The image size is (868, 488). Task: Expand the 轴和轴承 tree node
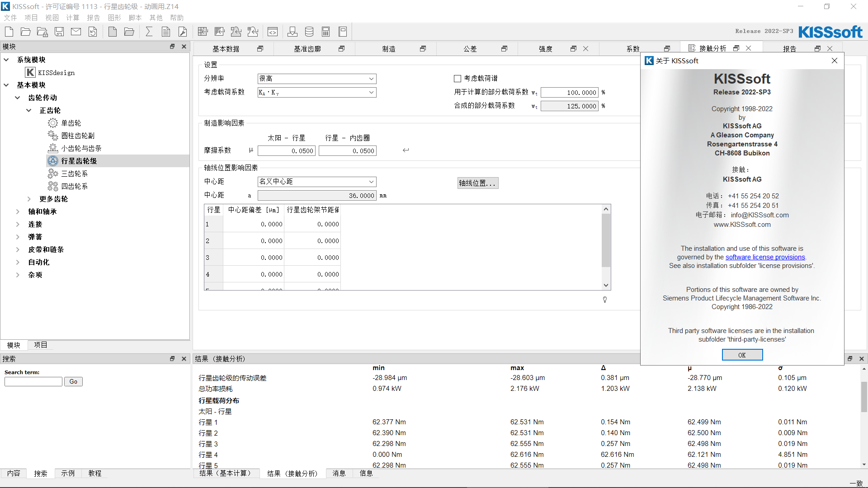[x=18, y=211]
